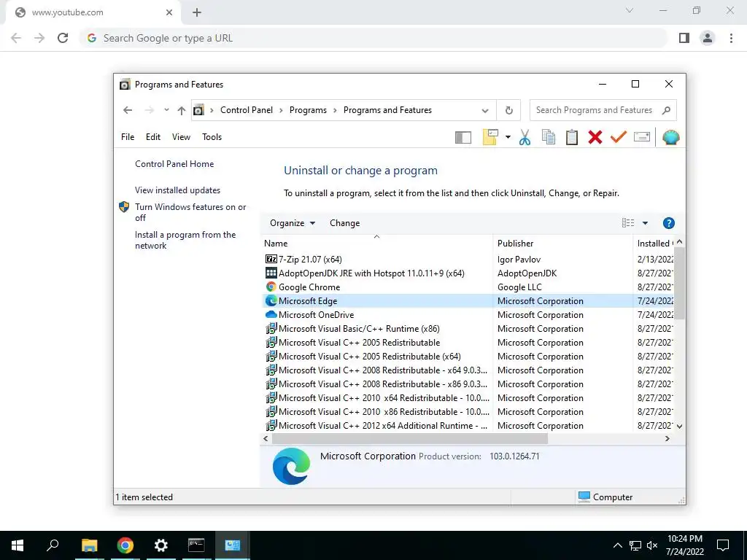
Task: Click the shell globe toolbar icon
Action: pos(671,137)
